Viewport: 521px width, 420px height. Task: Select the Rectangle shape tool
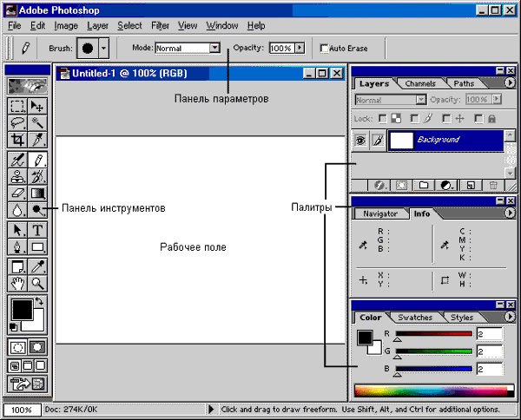pyautogui.click(x=37, y=246)
